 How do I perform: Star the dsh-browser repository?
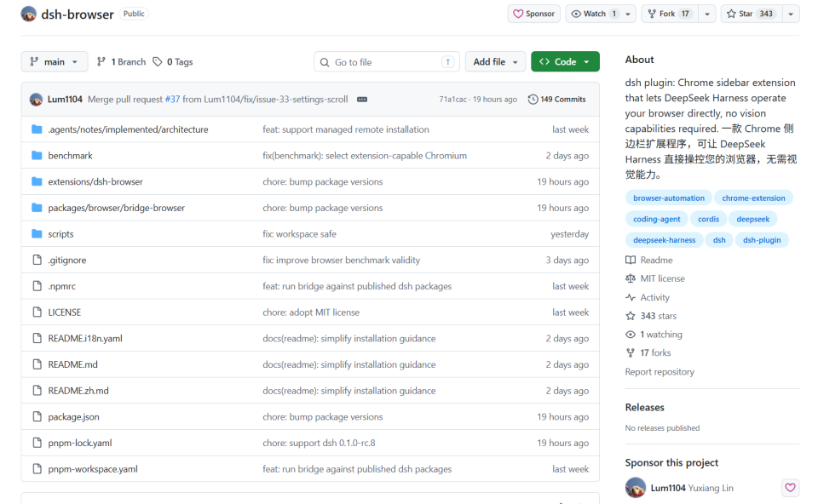(x=751, y=14)
